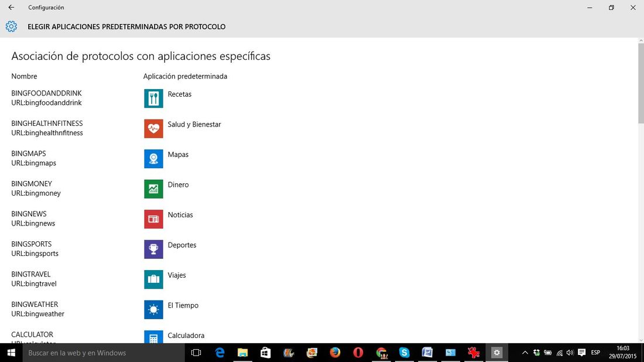Open Skype from the taskbar
This screenshot has height=362, width=644.
[x=404, y=353]
